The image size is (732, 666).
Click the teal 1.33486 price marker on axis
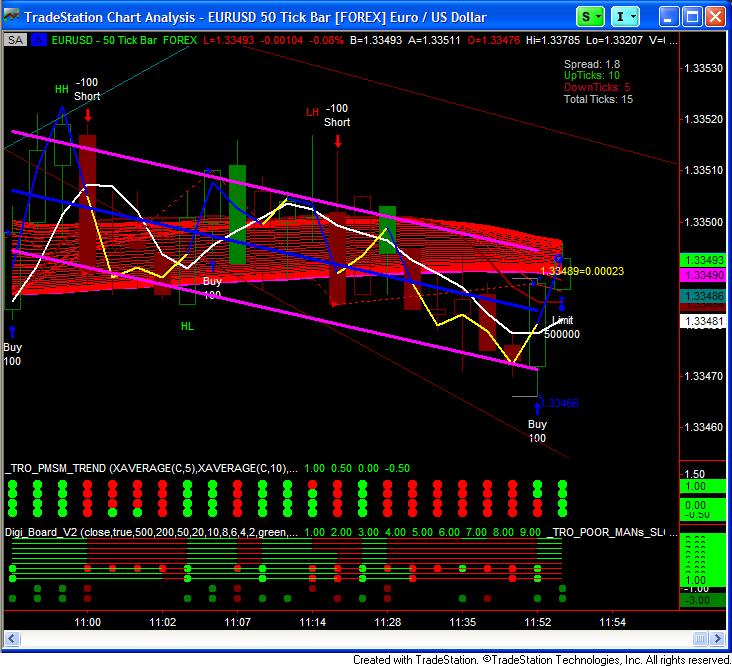tap(702, 296)
